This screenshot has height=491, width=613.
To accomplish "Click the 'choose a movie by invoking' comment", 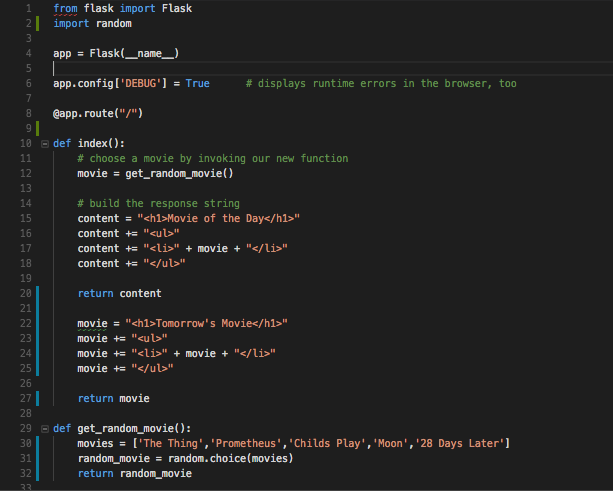I will [213, 158].
